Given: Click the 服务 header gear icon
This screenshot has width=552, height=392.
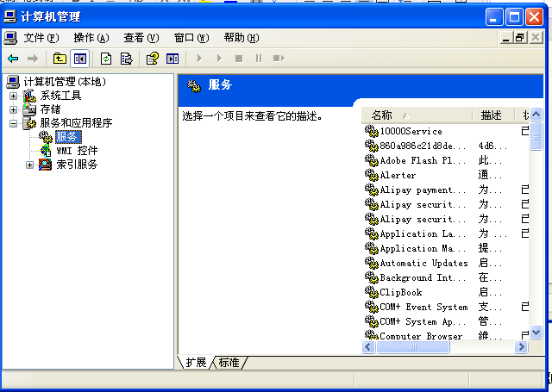Looking at the screenshot, I should pyautogui.click(x=193, y=86).
